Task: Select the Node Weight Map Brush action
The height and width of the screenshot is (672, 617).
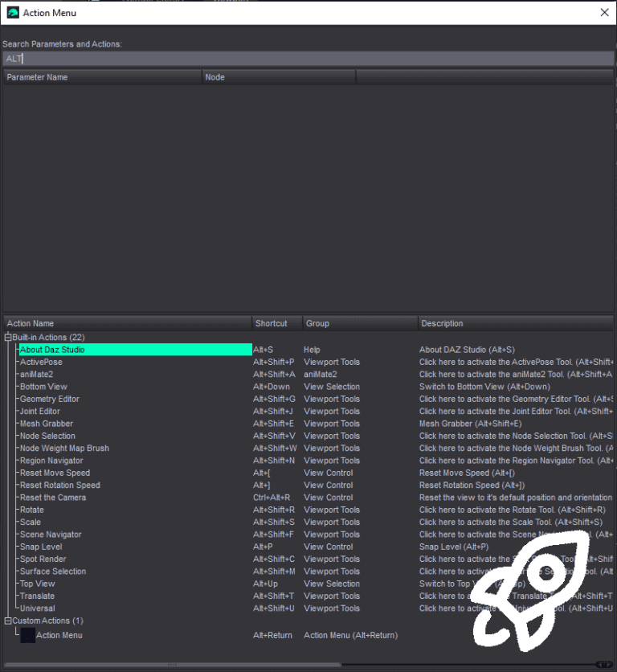Action: click(65, 449)
